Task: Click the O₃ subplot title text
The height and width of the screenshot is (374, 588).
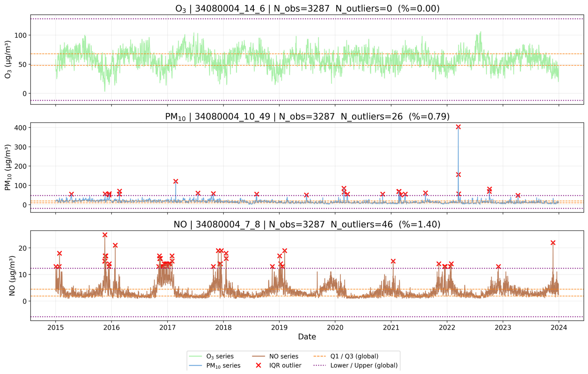Action: click(307, 9)
